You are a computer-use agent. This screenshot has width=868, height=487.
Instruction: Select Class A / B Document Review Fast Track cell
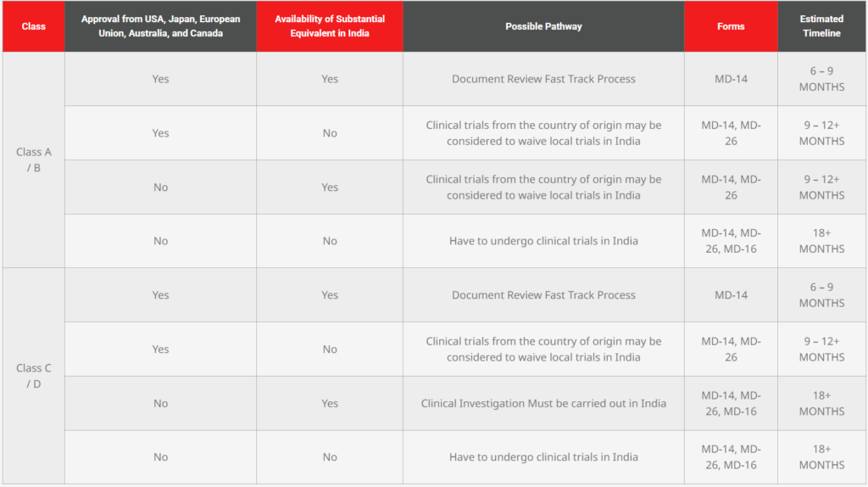click(x=543, y=79)
